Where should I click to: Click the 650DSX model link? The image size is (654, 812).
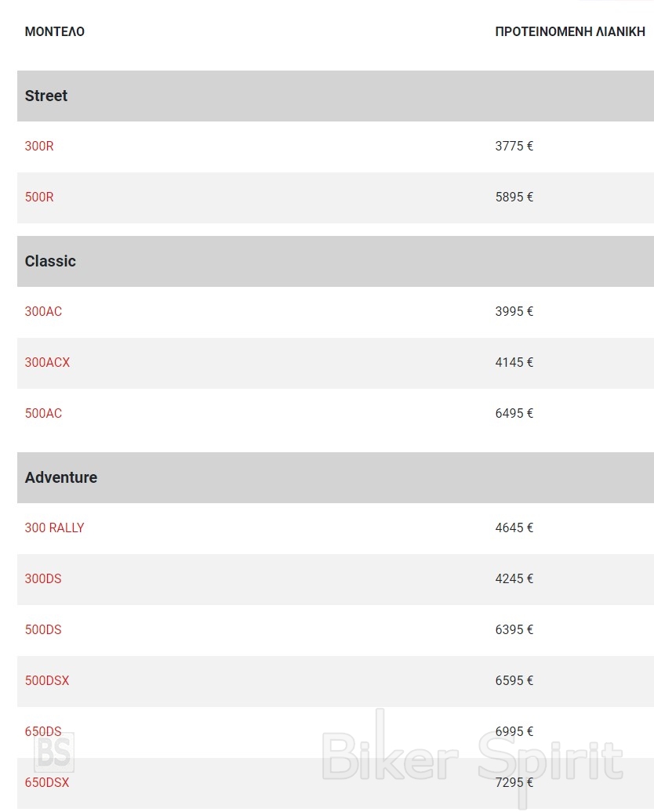[47, 783]
